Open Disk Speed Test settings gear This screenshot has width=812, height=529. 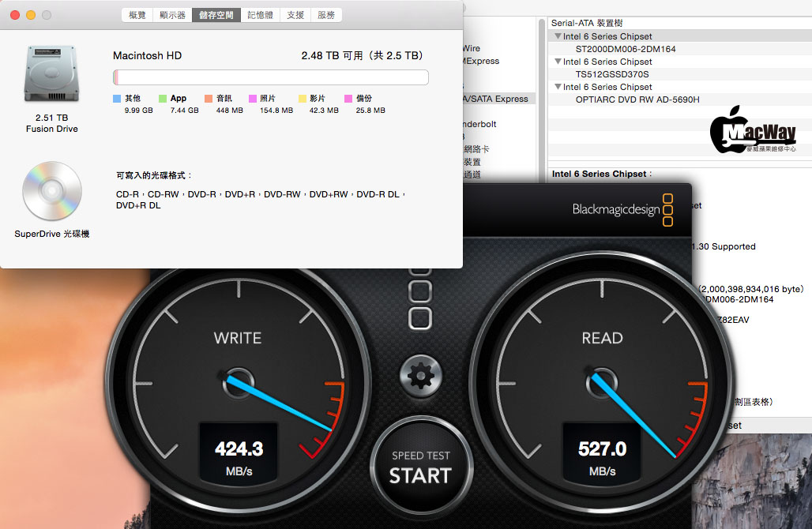pyautogui.click(x=420, y=377)
